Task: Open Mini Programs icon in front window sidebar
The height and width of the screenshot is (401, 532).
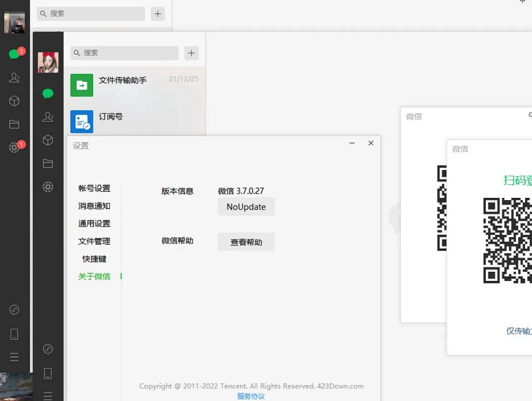Action: (48, 349)
